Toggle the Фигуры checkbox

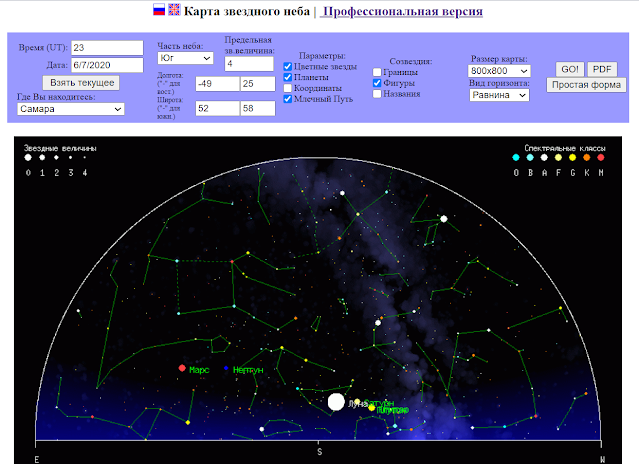[x=377, y=83]
